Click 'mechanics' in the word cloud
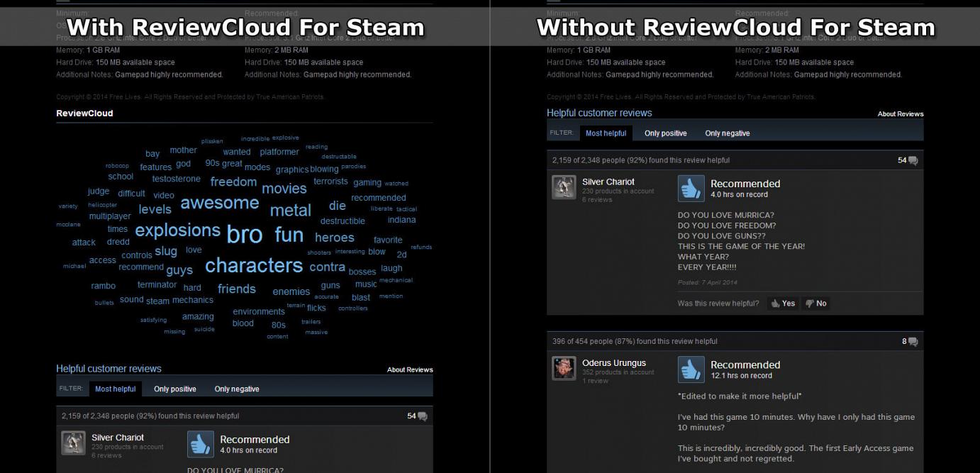980x473 pixels. pos(193,301)
